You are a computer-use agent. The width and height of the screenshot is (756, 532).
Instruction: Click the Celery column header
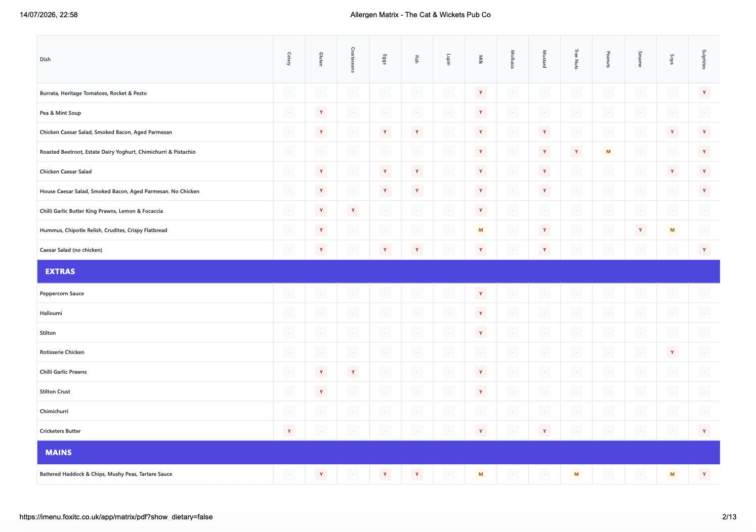tap(289, 59)
